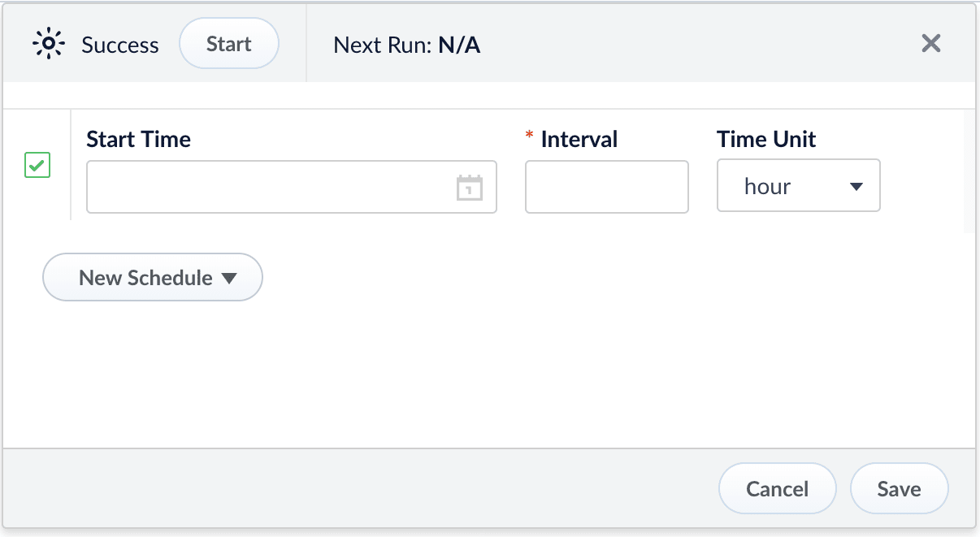980x537 pixels.
Task: Open the Time Unit dropdown
Action: pos(798,185)
